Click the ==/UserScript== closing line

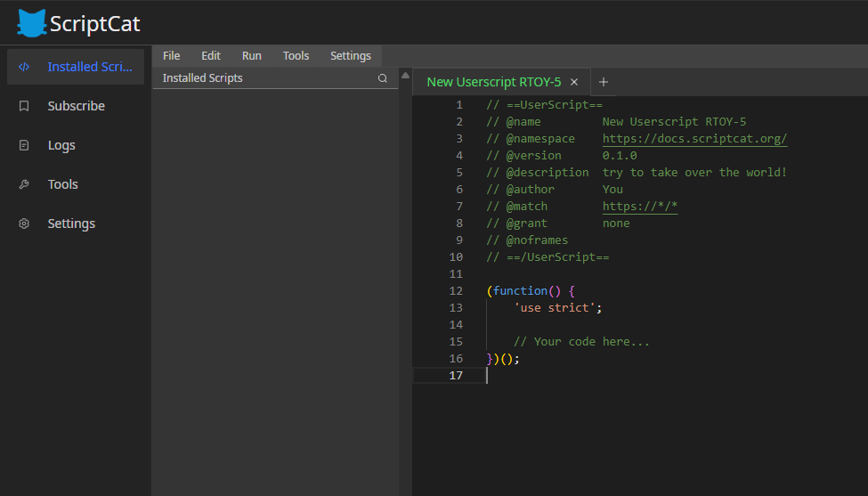point(548,256)
